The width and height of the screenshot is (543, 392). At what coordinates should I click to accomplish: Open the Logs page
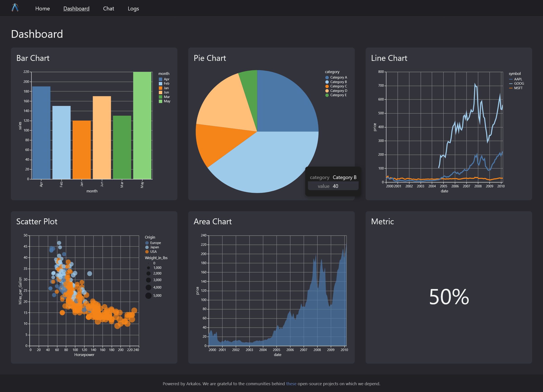pos(133,8)
